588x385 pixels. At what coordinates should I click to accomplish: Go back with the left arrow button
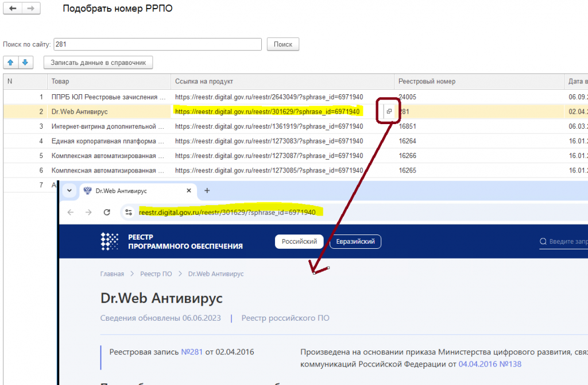coord(13,8)
